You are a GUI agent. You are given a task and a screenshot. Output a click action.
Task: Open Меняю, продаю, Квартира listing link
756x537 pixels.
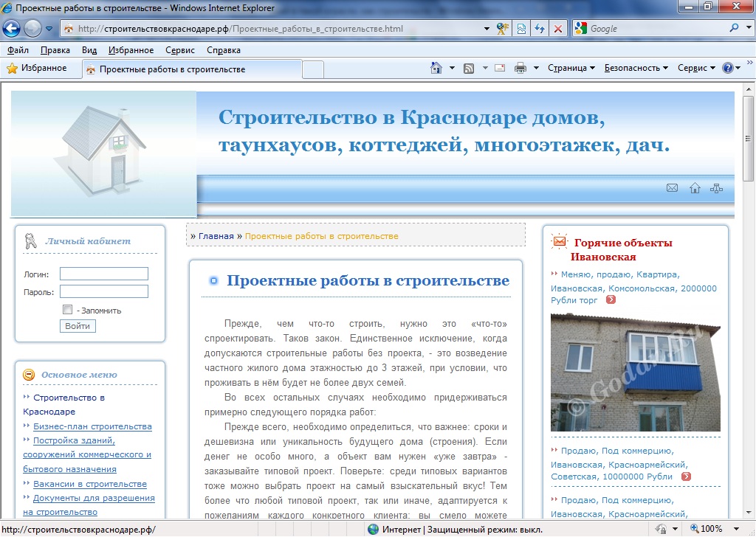[633, 287]
